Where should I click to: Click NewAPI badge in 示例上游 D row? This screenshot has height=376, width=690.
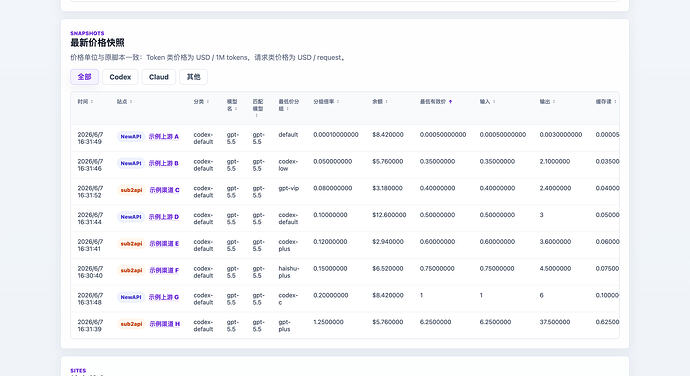tap(131, 217)
